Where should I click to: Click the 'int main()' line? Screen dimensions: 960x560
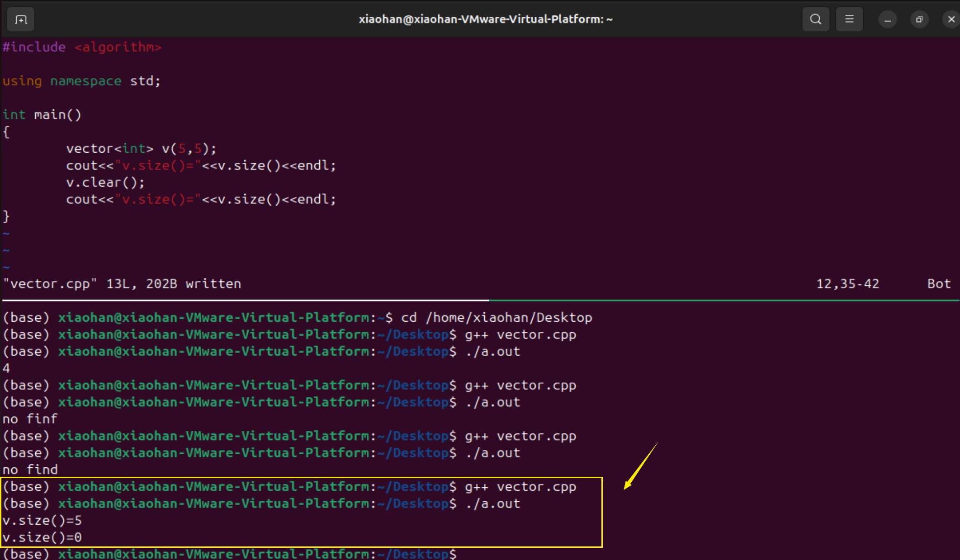tap(42, 115)
